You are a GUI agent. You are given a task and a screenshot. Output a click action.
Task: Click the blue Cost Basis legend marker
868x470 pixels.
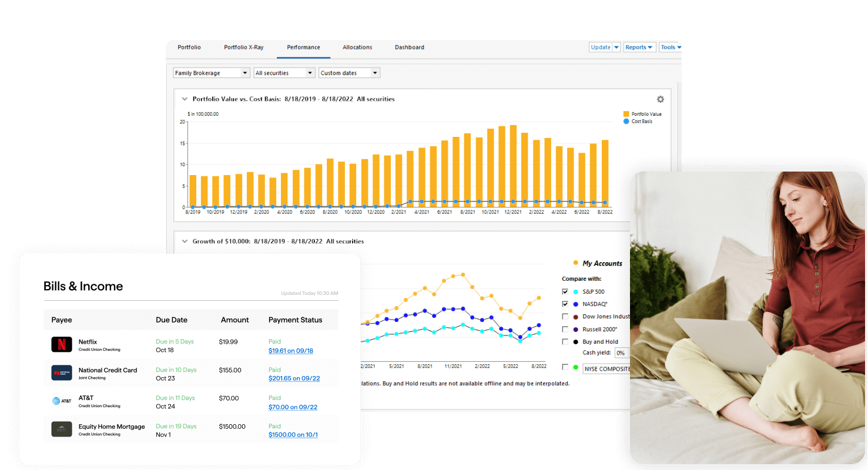click(x=626, y=122)
